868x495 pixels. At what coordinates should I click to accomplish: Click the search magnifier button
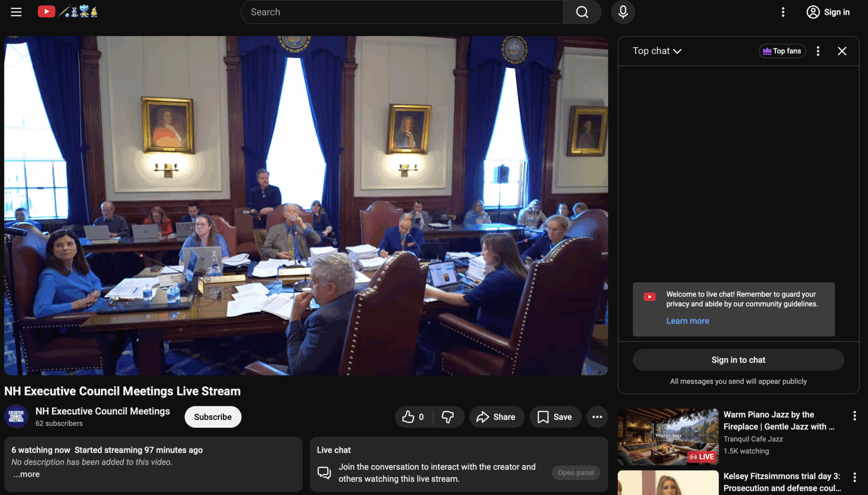[582, 12]
